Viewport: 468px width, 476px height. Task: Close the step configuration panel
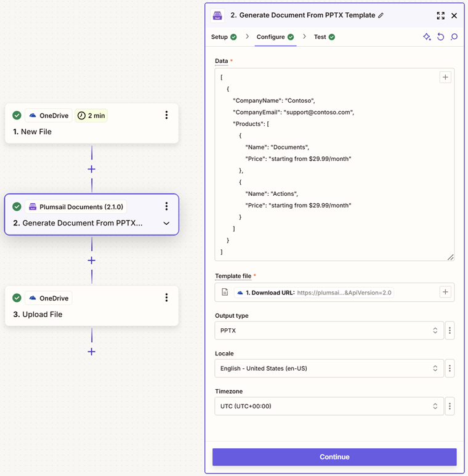coord(454,15)
